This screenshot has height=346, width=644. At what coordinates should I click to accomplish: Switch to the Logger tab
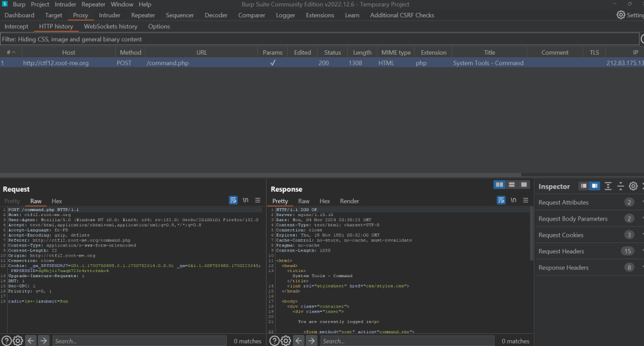click(285, 15)
